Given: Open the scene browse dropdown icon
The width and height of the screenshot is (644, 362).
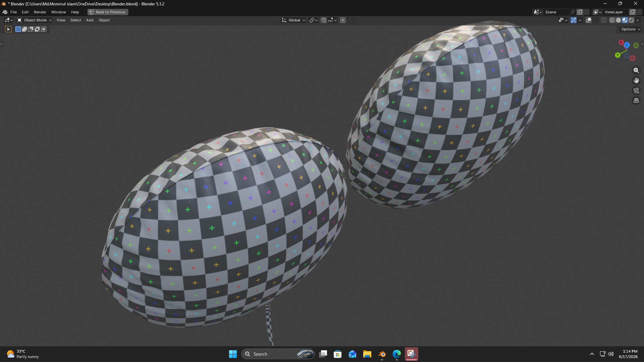Looking at the screenshot, I should (538, 12).
